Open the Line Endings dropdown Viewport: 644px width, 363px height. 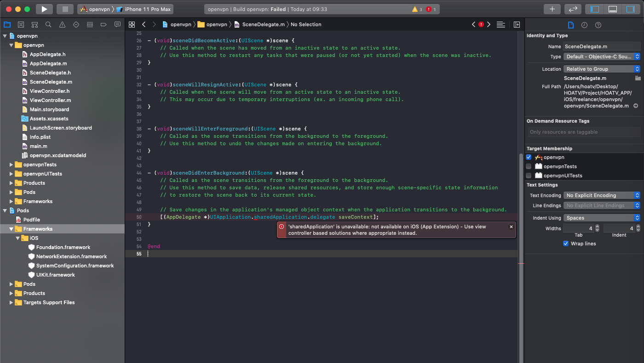[602, 205]
